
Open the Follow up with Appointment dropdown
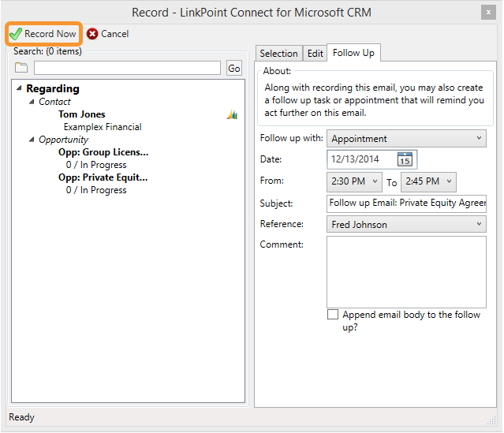coord(406,139)
